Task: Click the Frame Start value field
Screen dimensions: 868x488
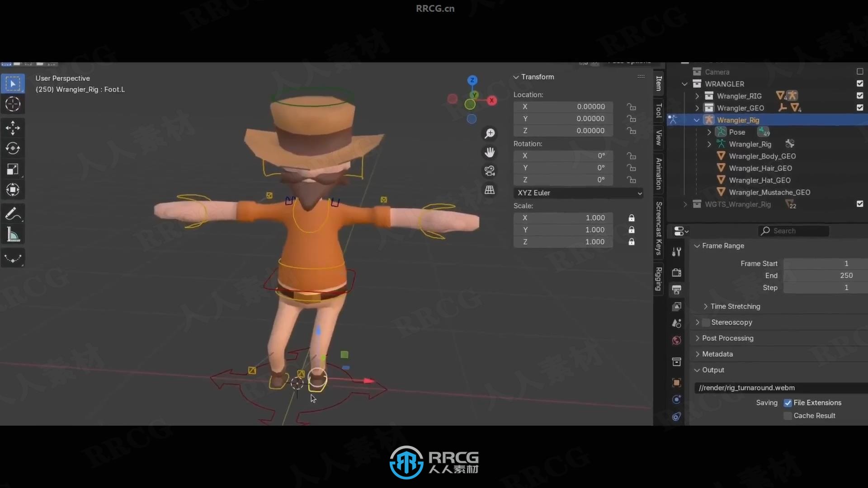Action: click(826, 263)
